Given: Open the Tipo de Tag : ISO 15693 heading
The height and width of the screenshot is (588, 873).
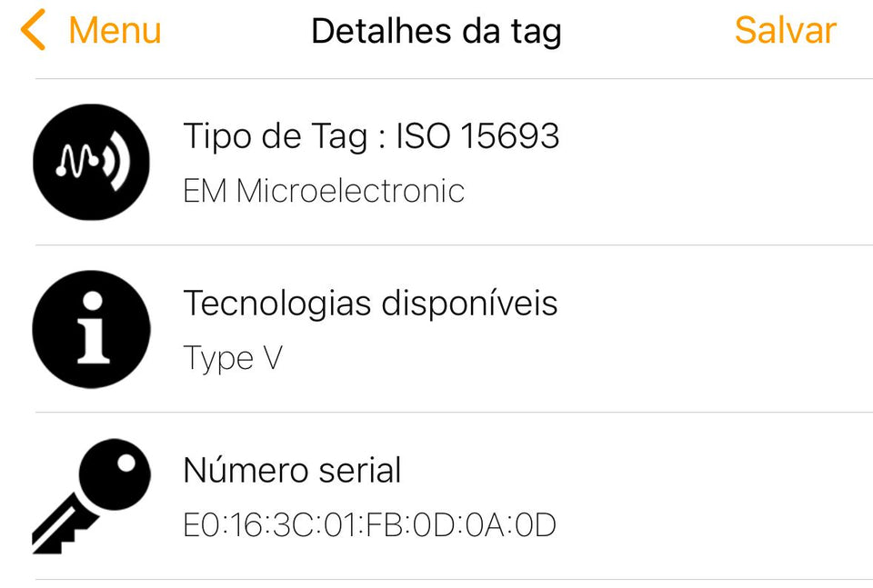Looking at the screenshot, I should coord(371,136).
